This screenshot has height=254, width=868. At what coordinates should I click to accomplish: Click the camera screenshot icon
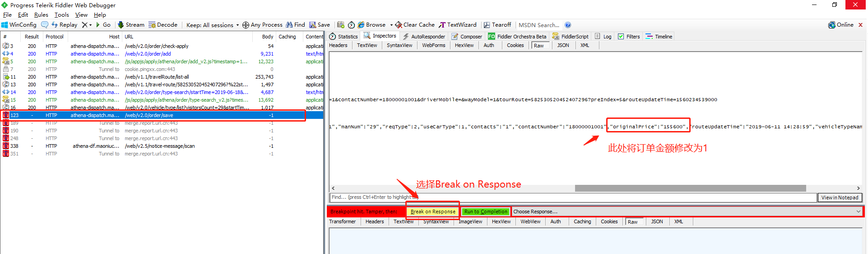pyautogui.click(x=341, y=25)
